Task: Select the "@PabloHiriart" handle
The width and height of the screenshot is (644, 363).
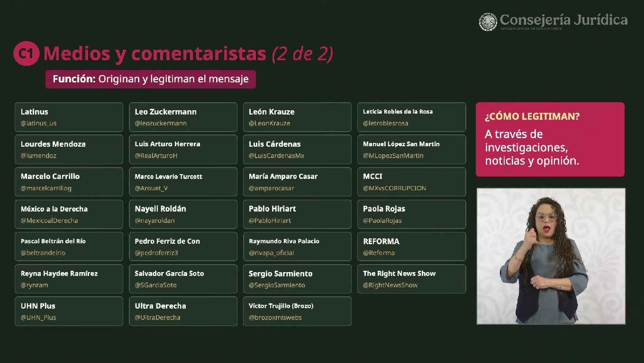Action: (270, 221)
